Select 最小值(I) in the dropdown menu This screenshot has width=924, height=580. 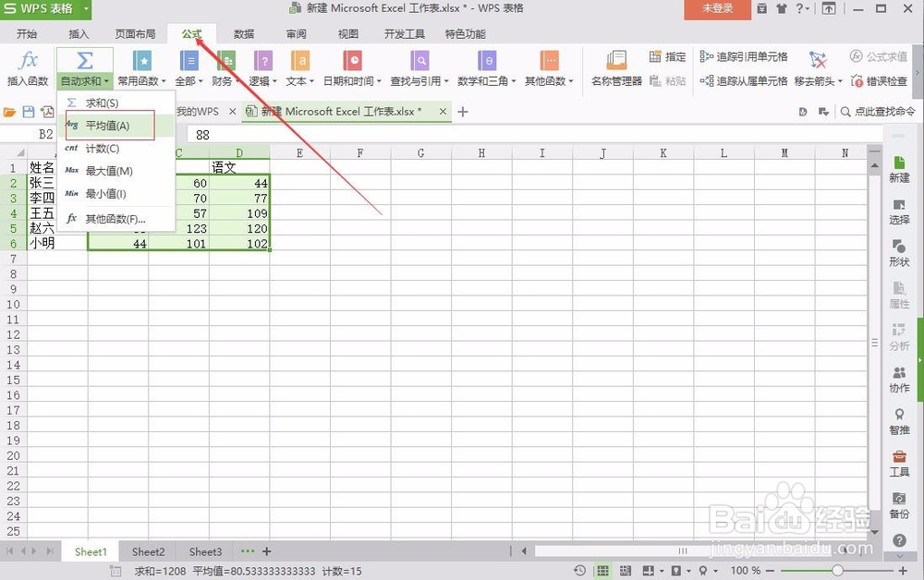(116, 193)
